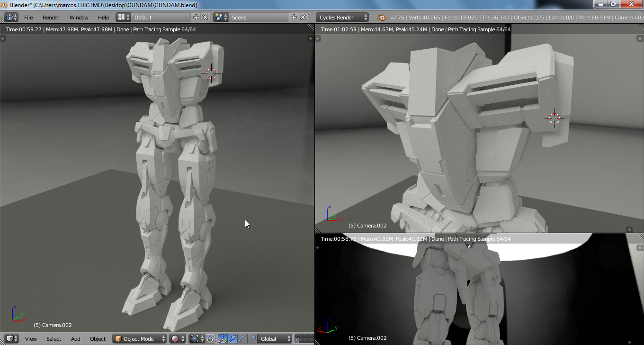644x345 pixels.
Task: Open the Global transform orientation dropdown
Action: (x=275, y=339)
